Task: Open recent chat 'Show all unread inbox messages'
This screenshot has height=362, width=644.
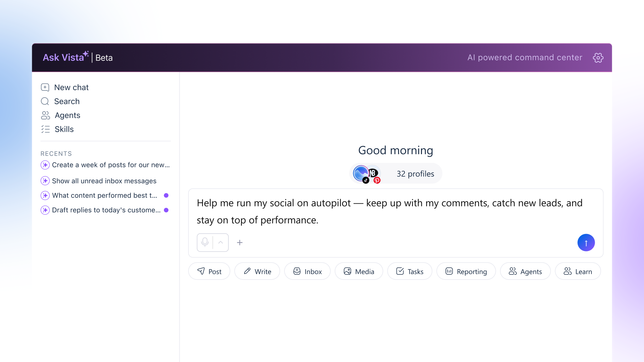Action: point(99,181)
